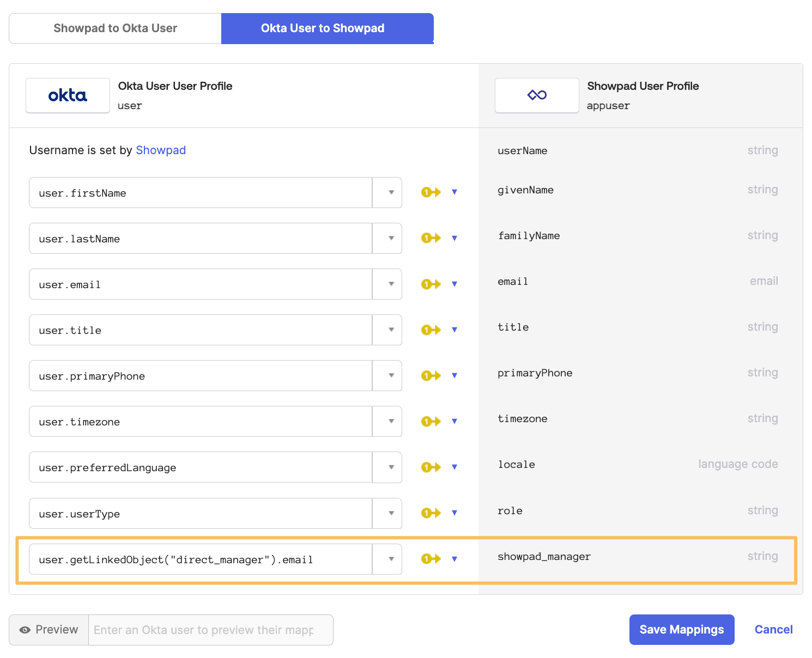Expand mapping options triangle for timezone
Viewport: 812px width, 658px height.
(455, 421)
